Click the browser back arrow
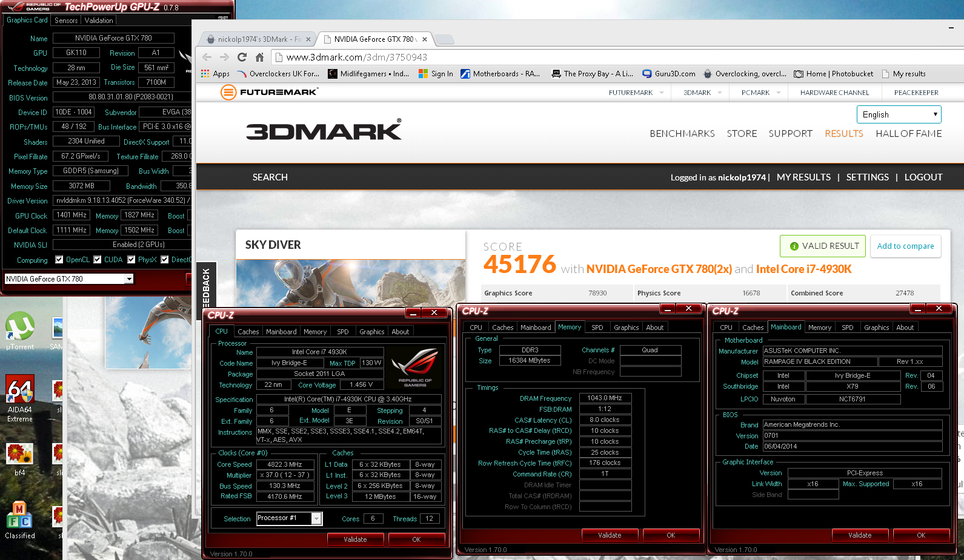This screenshot has height=560, width=964. [x=207, y=57]
